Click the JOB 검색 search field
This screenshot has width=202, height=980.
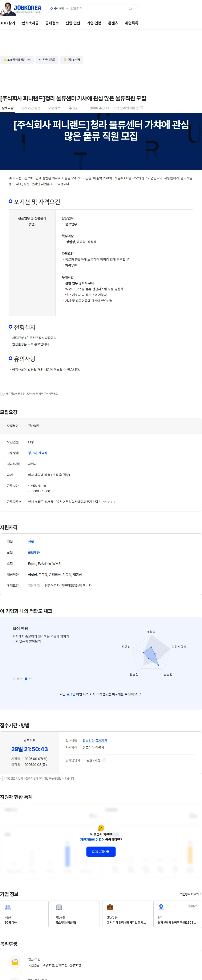click(98, 8)
